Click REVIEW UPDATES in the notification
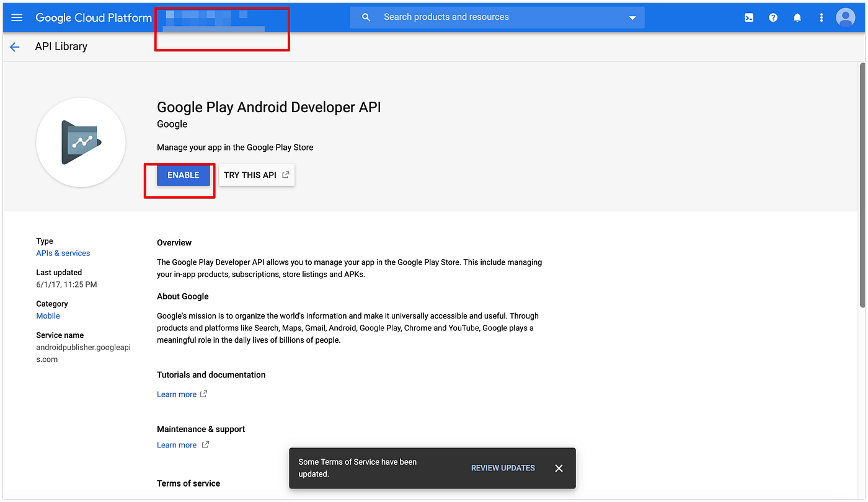This screenshot has height=502, width=868. [502, 468]
